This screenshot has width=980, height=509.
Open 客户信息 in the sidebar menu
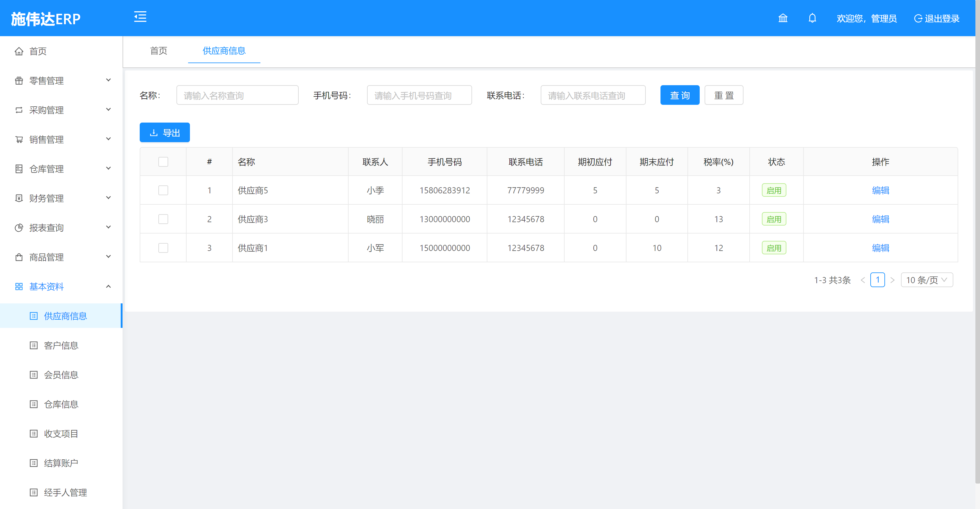pyautogui.click(x=61, y=345)
